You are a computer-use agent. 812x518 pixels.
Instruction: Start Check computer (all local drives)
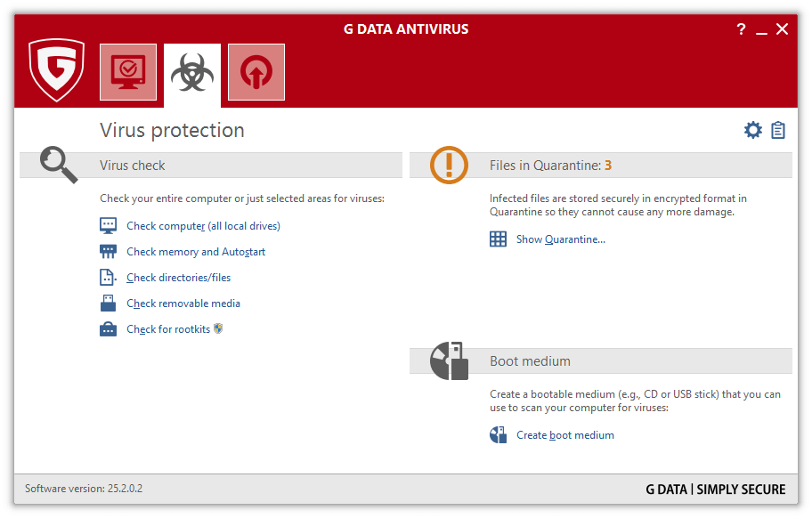(x=204, y=226)
